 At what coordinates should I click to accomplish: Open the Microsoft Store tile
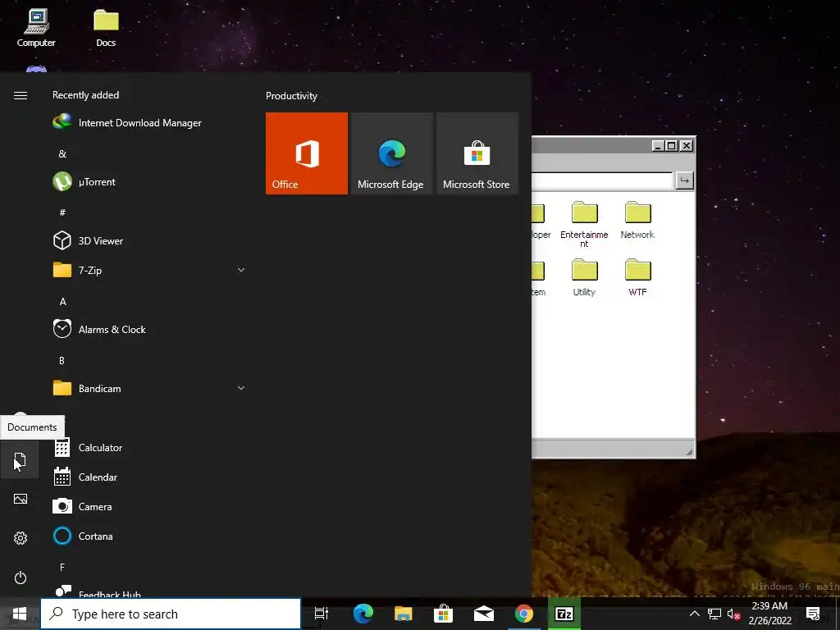pos(477,153)
